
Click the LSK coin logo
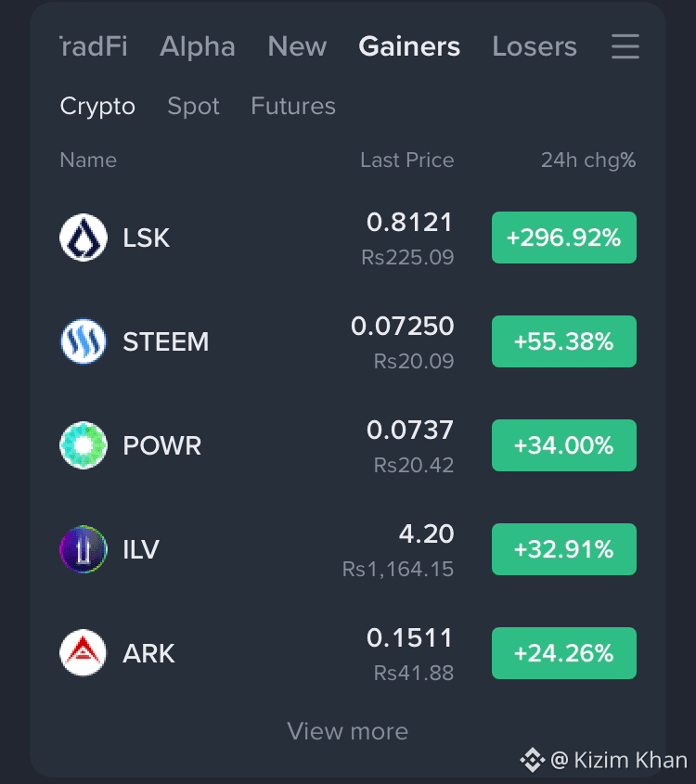click(x=84, y=238)
